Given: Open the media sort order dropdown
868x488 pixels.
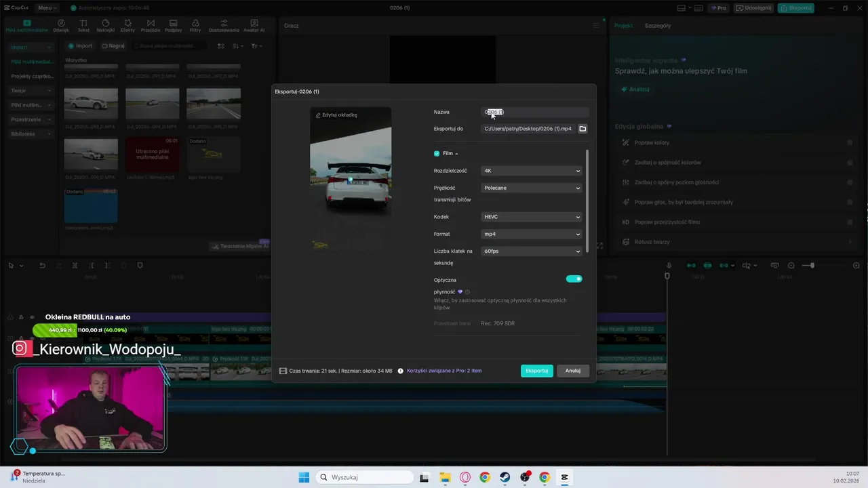Looking at the screenshot, I should pyautogui.click(x=238, y=46).
